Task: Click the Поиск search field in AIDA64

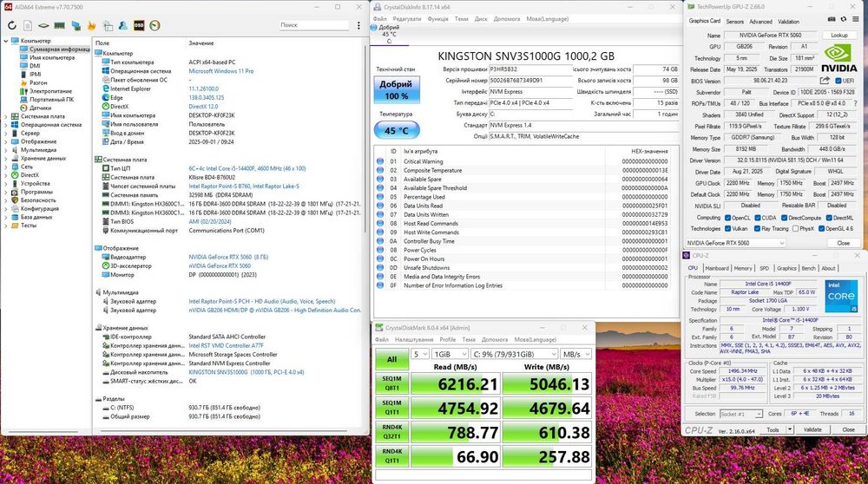Action: coord(314,25)
